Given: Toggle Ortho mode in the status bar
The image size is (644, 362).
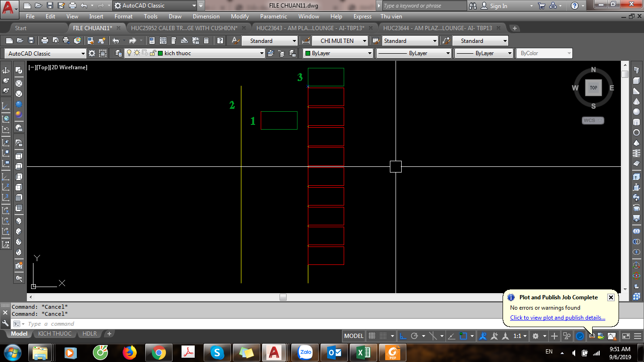Looking at the screenshot, I should pyautogui.click(x=404, y=336).
